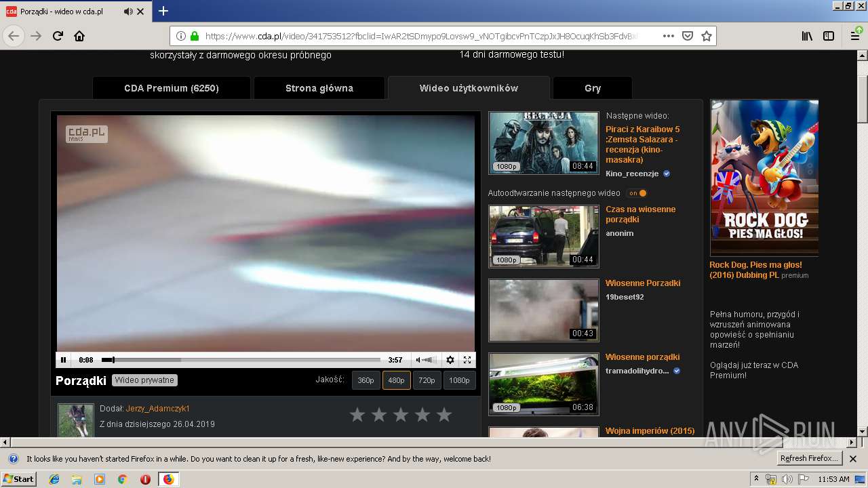Select 360p video quality

coord(366,380)
